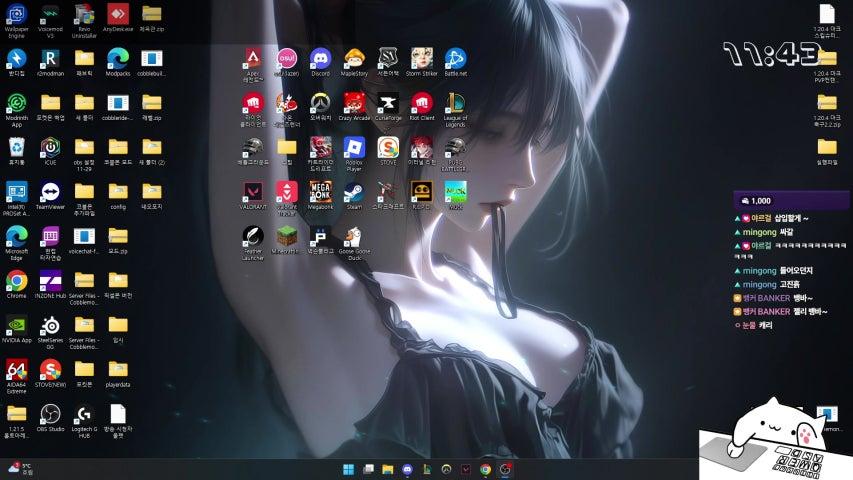This screenshot has height=480, width=853.
Task: Select the AnyDesk.exe desktop icon
Action: pyautogui.click(x=118, y=15)
